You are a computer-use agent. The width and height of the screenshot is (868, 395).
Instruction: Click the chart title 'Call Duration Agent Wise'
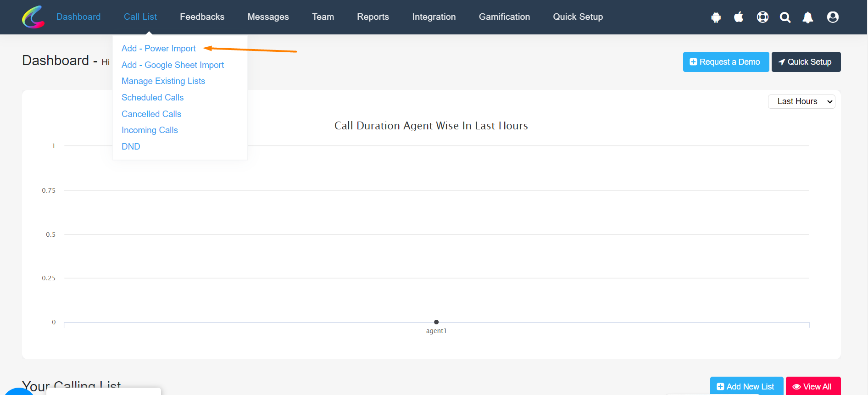click(431, 126)
